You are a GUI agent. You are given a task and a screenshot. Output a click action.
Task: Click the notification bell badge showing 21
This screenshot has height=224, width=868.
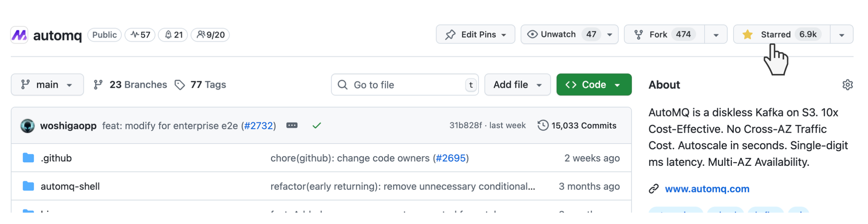pos(173,35)
